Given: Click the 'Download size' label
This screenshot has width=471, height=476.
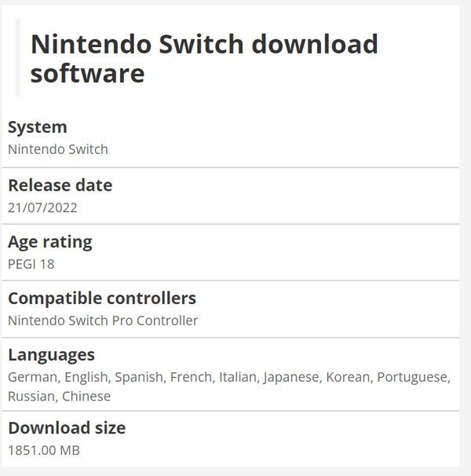Looking at the screenshot, I should 67,428.
